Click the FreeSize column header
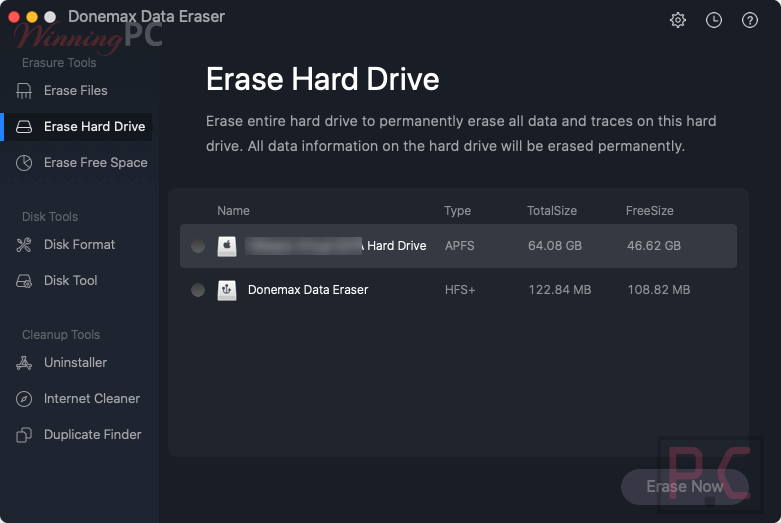The width and height of the screenshot is (781, 523). coord(650,211)
